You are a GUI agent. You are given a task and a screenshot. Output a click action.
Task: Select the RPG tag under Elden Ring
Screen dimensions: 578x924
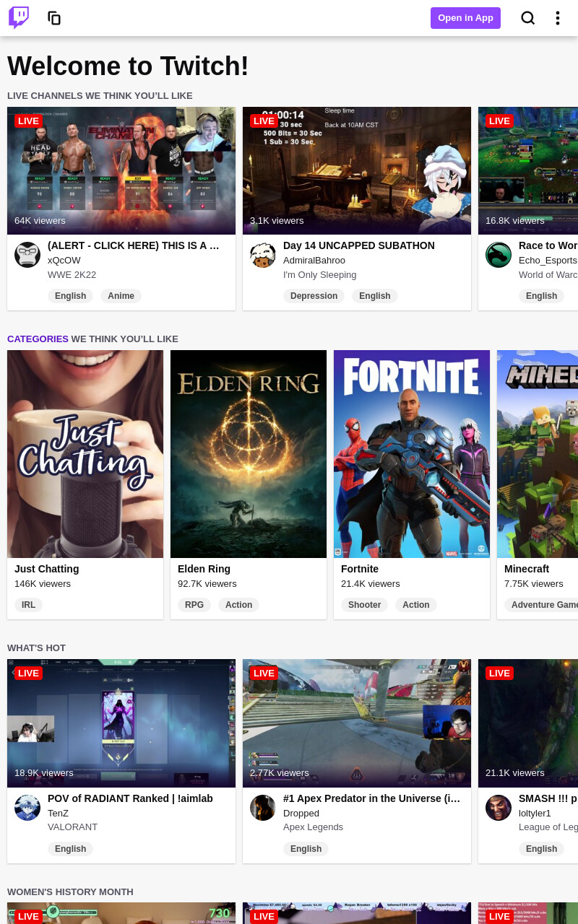194,605
